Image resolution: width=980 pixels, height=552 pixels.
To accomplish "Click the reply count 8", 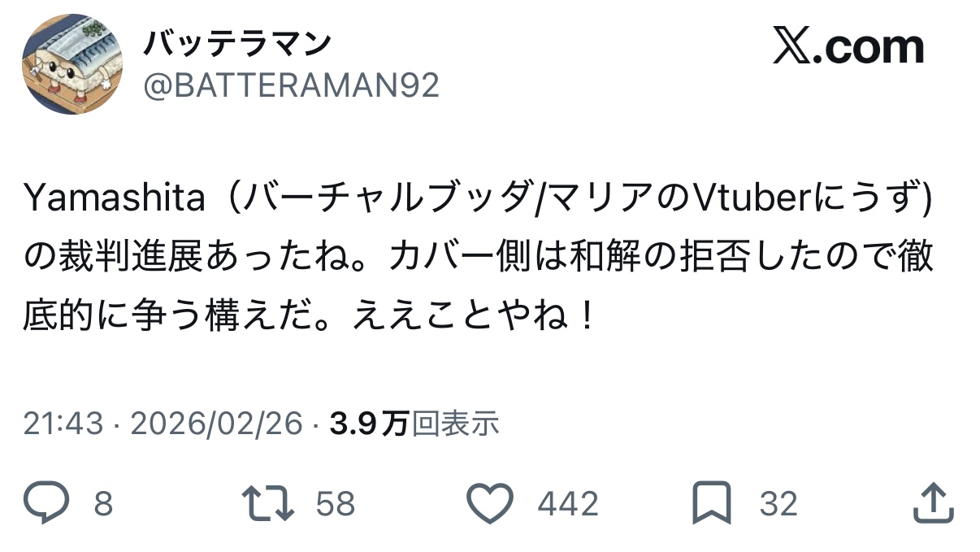I will pos(103,505).
